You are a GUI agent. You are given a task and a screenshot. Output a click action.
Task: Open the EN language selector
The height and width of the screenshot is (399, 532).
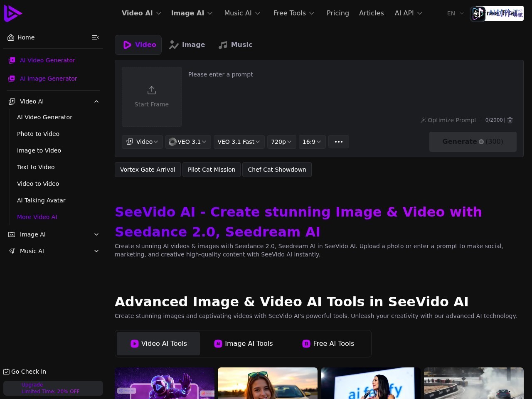point(456,13)
